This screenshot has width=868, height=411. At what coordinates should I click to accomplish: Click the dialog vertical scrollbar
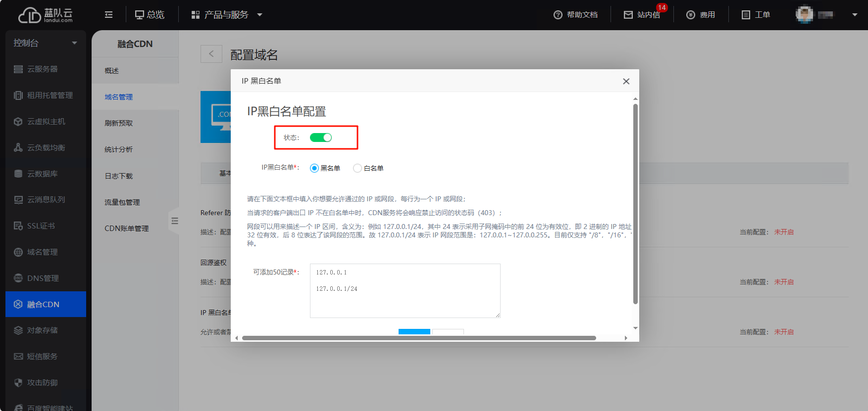pyautogui.click(x=635, y=204)
